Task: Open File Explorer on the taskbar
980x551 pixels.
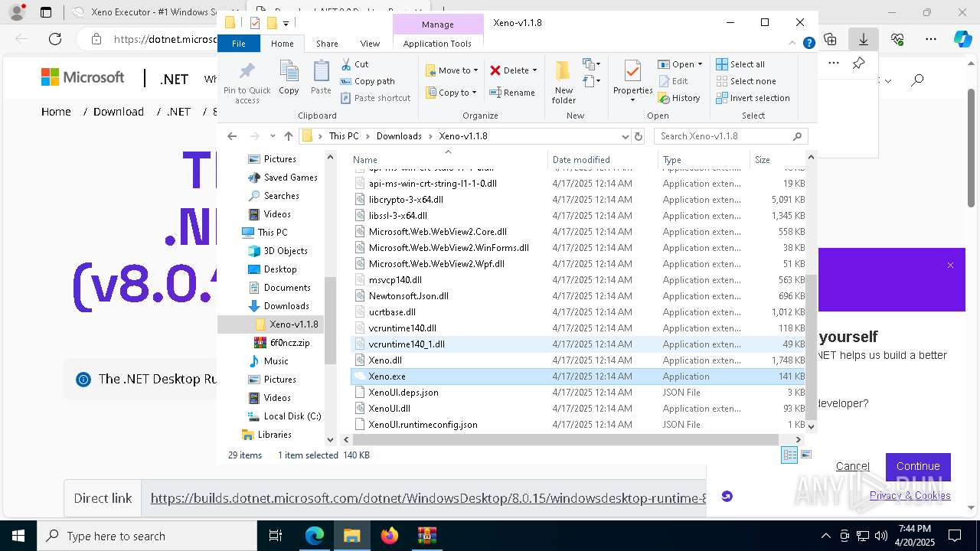Action: [352, 536]
